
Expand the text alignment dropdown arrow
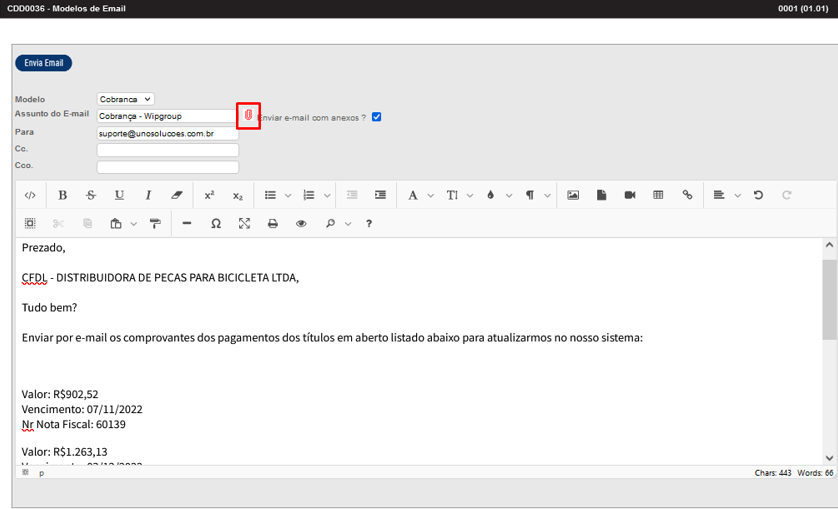pyautogui.click(x=737, y=195)
